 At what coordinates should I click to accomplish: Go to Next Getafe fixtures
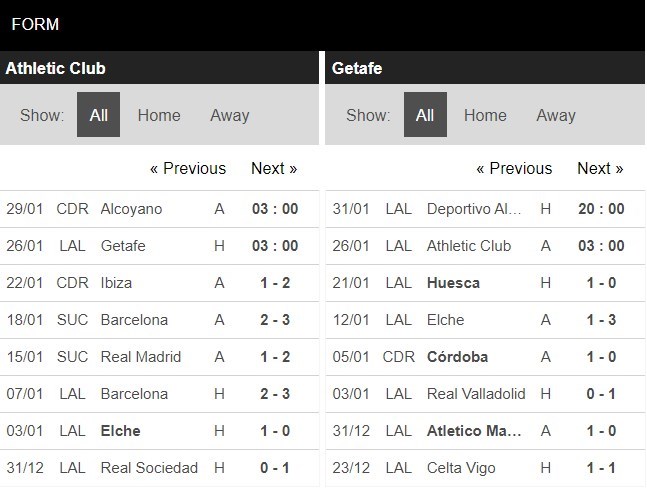(x=600, y=169)
